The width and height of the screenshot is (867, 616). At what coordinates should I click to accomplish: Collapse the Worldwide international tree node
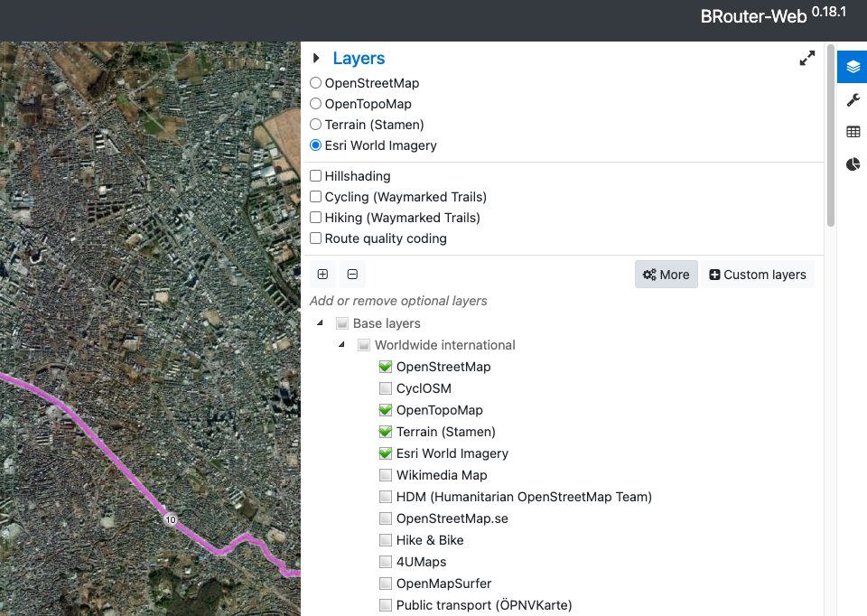pos(341,345)
